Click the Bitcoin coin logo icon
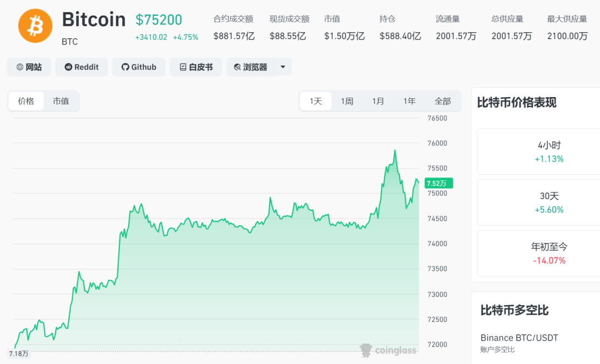This screenshot has height=364, width=600. [x=35, y=26]
